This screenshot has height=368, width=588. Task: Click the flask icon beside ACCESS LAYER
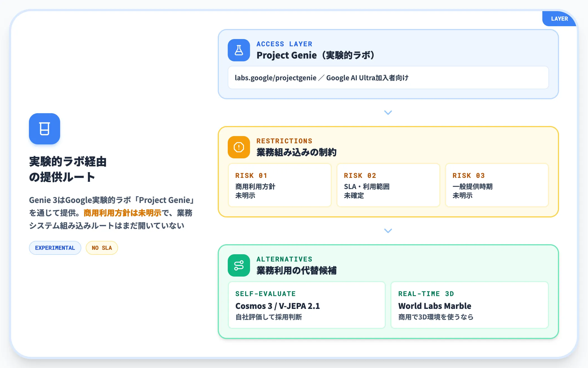pyautogui.click(x=239, y=50)
